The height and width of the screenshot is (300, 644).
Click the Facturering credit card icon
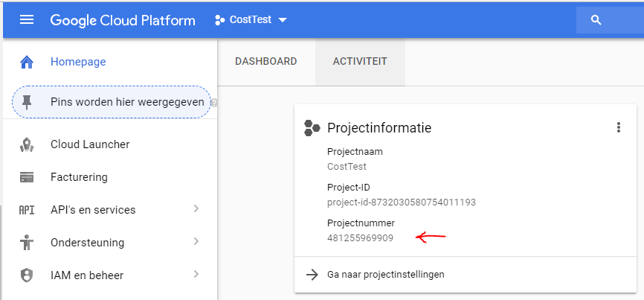click(x=27, y=177)
